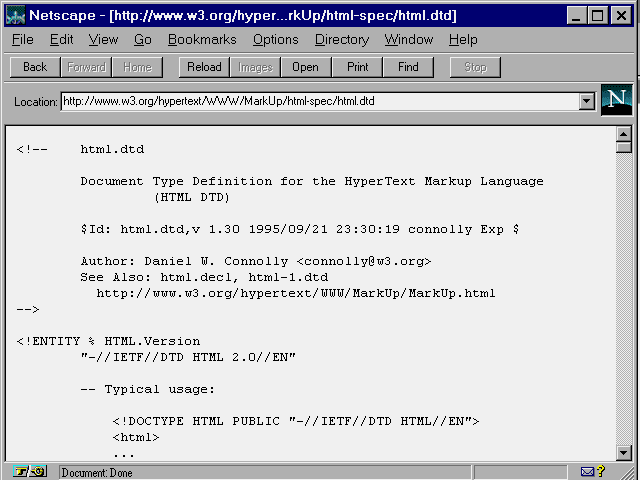
Task: Open the Options menu
Action: [275, 40]
